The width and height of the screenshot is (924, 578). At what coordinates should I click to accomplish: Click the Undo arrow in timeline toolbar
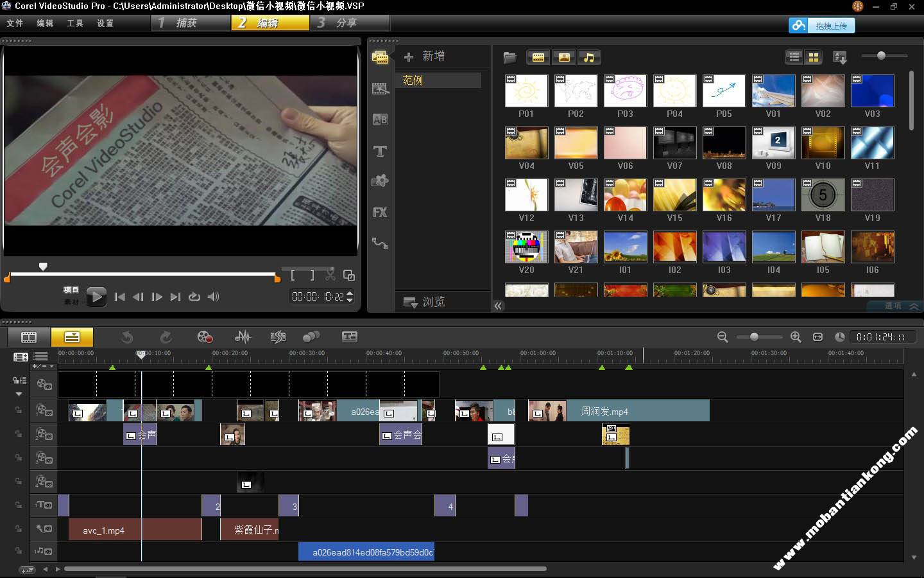tap(127, 337)
